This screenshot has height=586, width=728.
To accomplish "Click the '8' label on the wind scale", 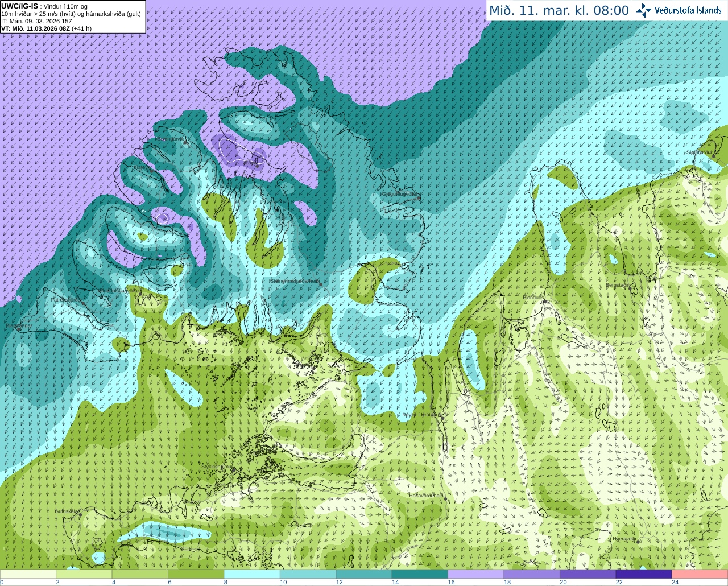I will [226, 582].
